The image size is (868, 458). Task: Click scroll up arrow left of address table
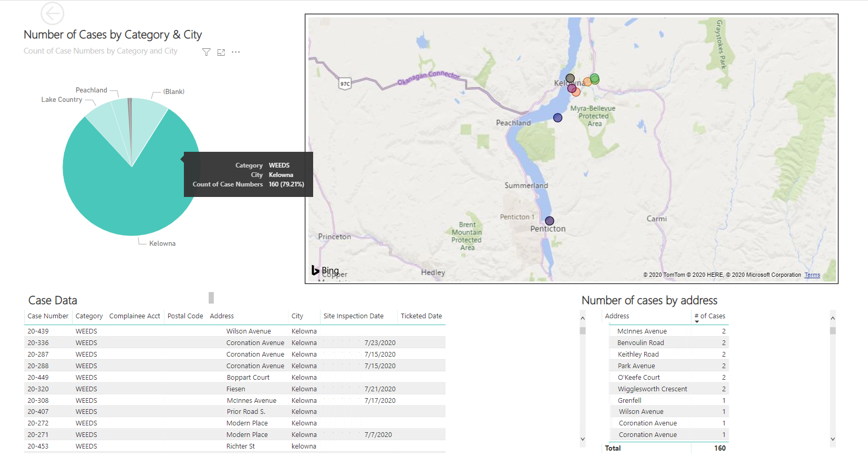[583, 318]
